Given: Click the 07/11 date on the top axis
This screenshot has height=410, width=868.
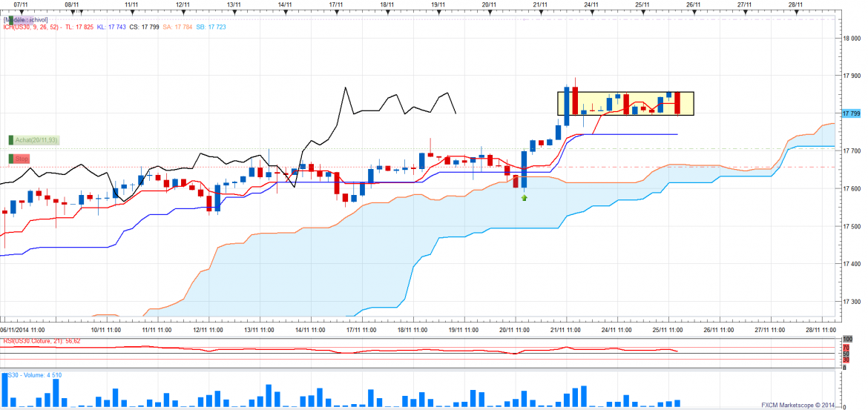Looking at the screenshot, I should [x=21, y=4].
